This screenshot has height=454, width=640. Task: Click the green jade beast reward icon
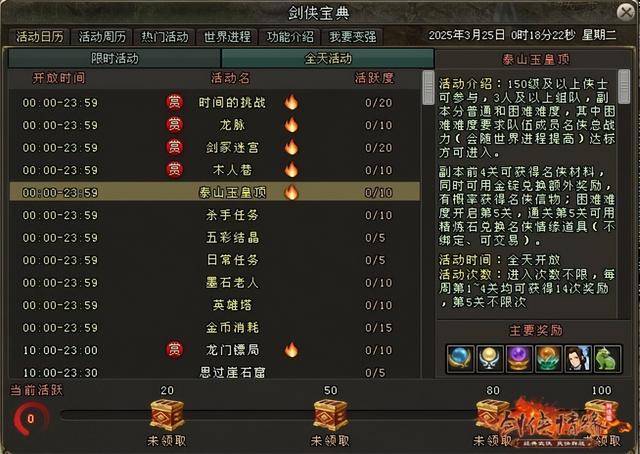pos(607,359)
